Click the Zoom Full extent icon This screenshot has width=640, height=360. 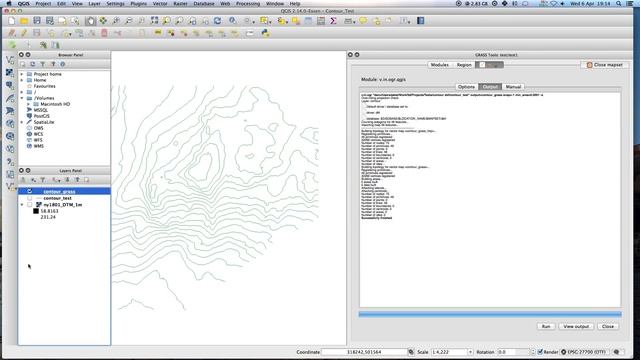tap(154, 21)
